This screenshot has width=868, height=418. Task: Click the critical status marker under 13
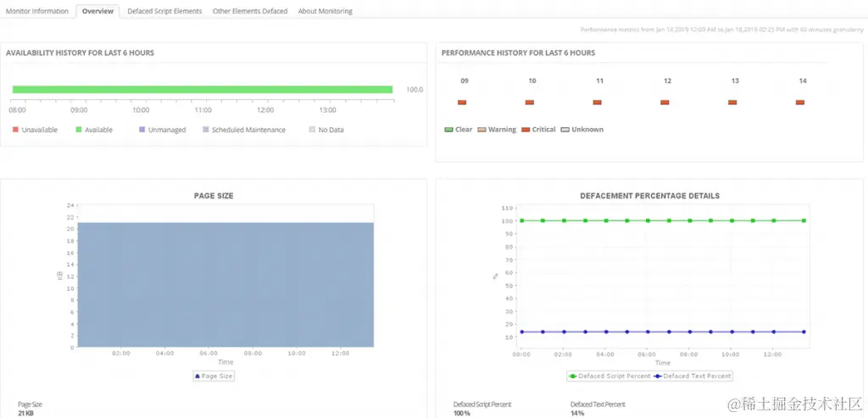pos(732,103)
